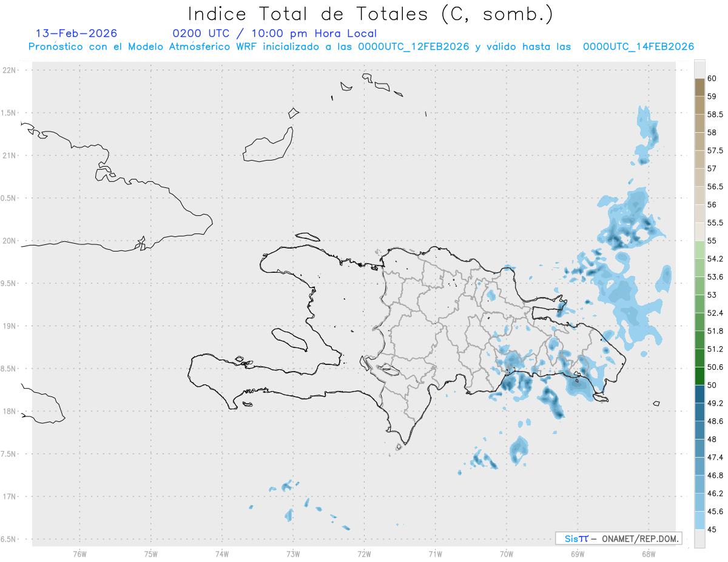Screen dimensions: 728x562
Task: Click the "74W" longitude label
Action: click(222, 554)
